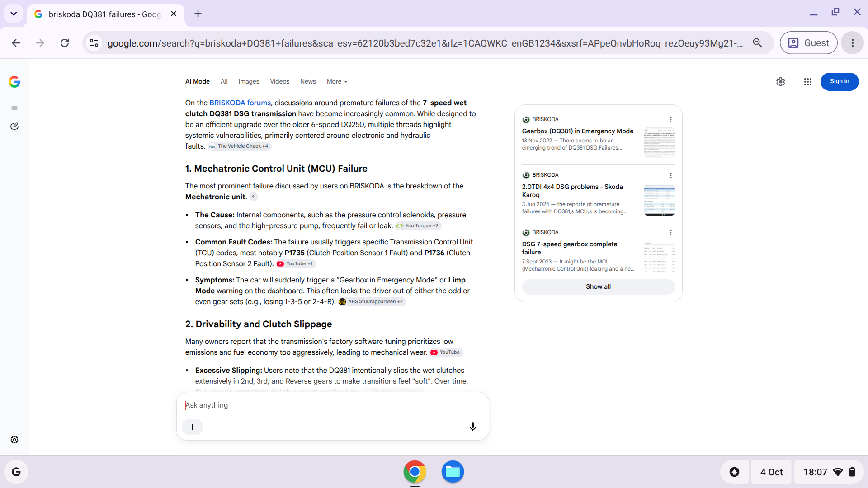Open the Google apps grid
This screenshot has height=488, width=868.
tap(808, 82)
